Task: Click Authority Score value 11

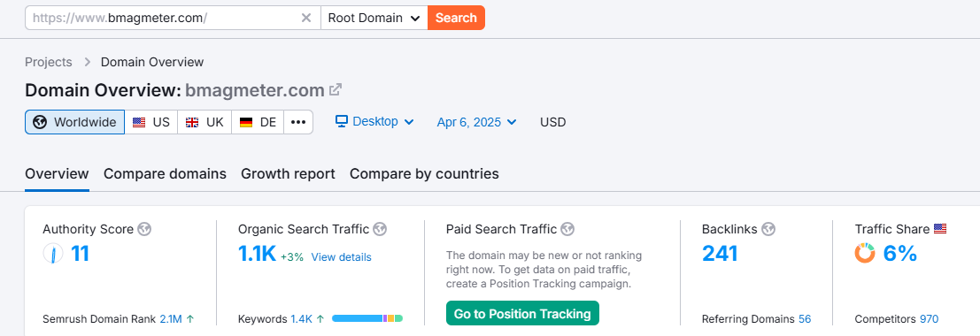Action: click(x=80, y=254)
